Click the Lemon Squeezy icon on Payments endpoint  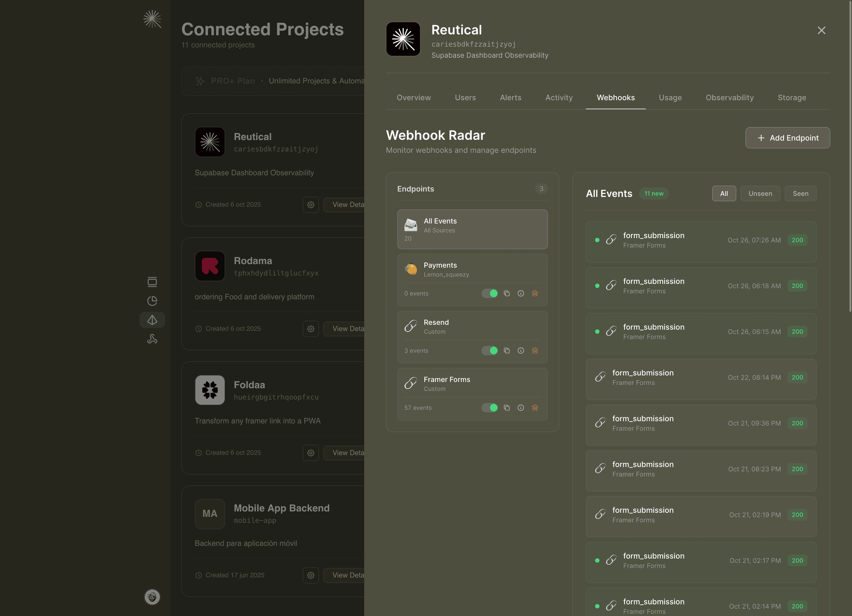411,269
